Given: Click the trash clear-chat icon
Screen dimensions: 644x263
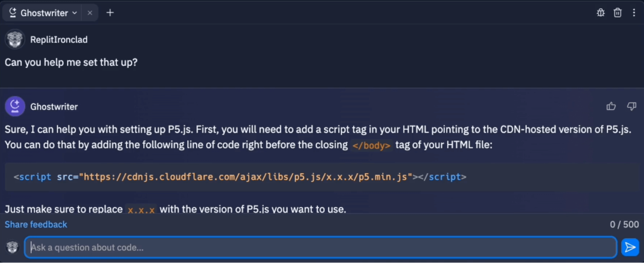Looking at the screenshot, I should point(617,13).
